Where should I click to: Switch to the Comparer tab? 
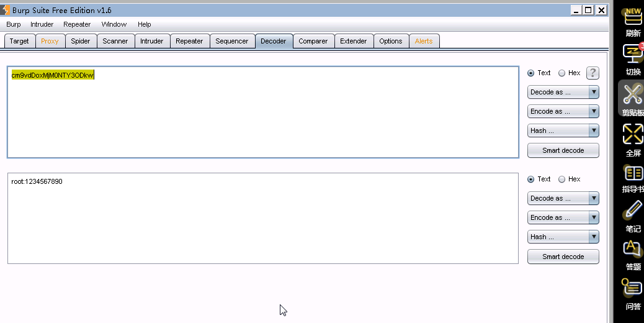[313, 41]
